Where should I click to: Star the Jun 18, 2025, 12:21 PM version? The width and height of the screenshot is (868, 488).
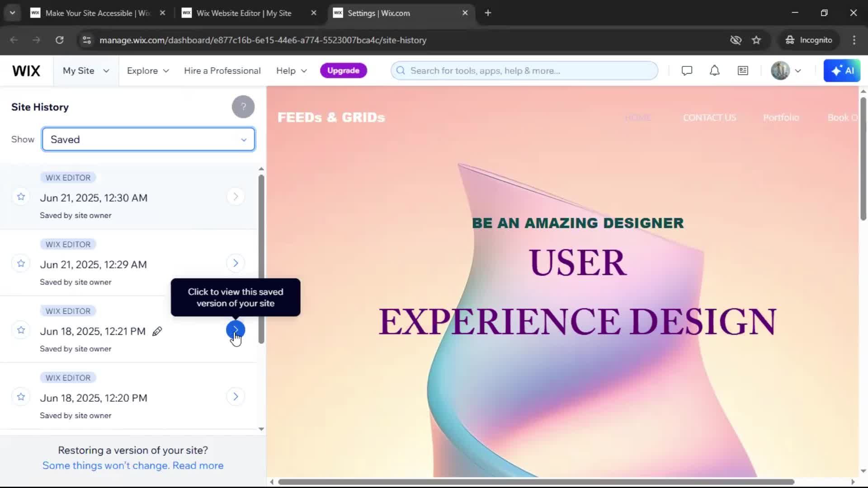click(x=21, y=330)
